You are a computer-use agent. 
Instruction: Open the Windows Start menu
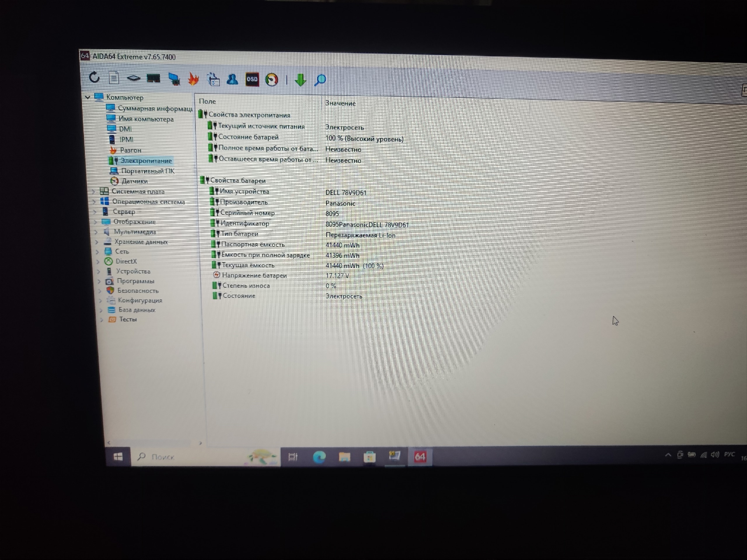(118, 457)
